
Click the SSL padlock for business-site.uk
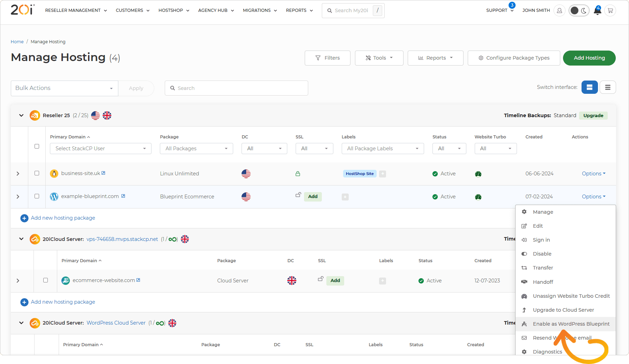298,174
